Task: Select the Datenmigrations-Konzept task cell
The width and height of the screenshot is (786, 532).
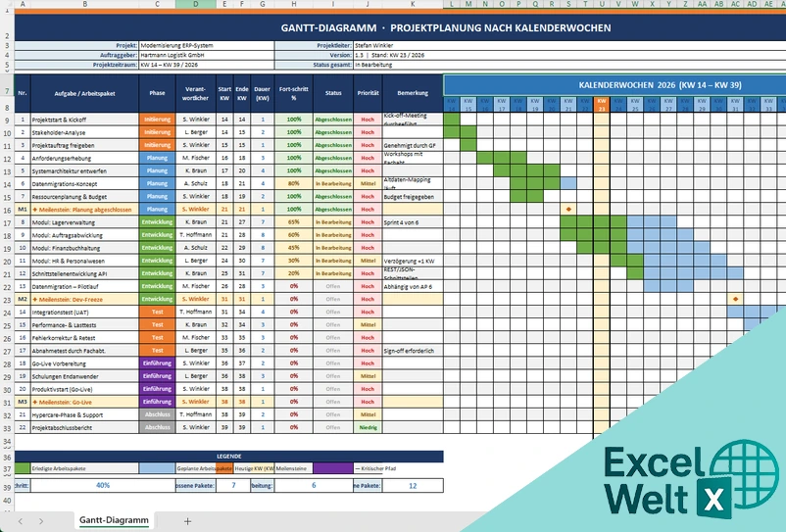Action: [x=84, y=184]
